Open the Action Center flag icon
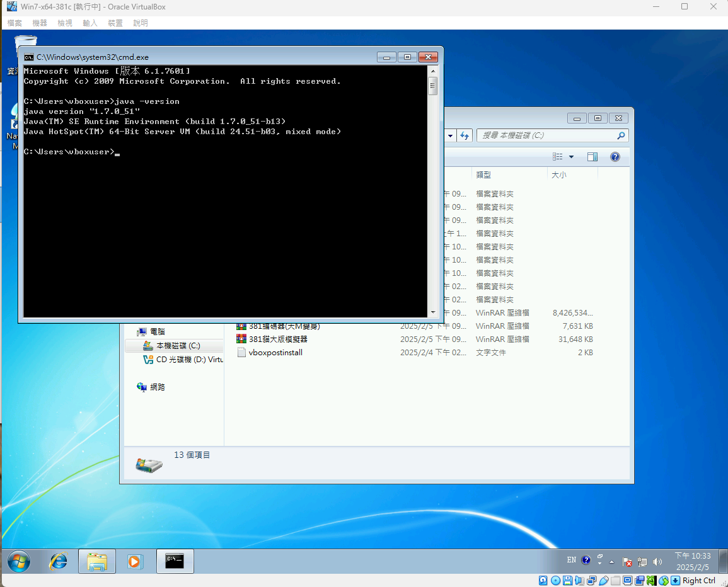 [627, 562]
